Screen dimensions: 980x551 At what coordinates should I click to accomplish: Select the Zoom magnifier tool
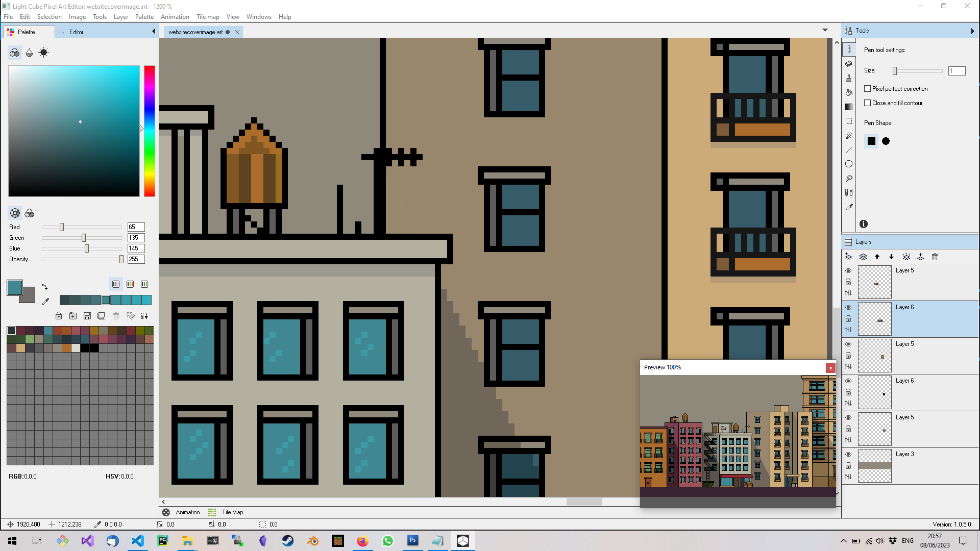coord(849,178)
